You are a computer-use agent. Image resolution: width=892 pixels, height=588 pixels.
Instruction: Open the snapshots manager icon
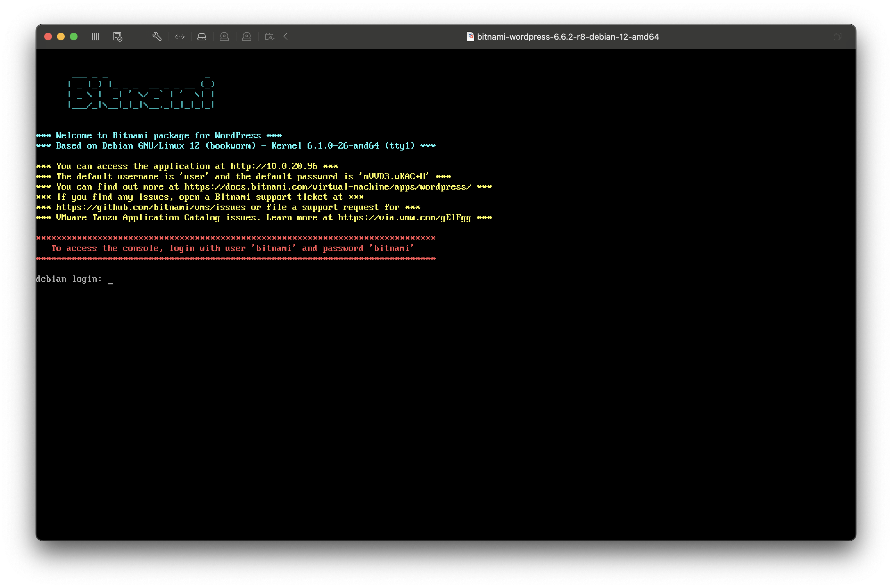[x=118, y=37]
